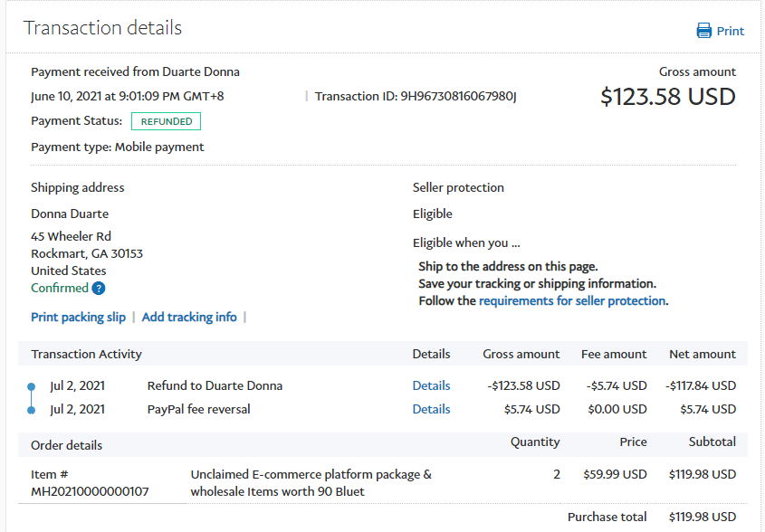Click the Purchase total $119.98 USD value
The height and width of the screenshot is (532, 765).
coord(702,517)
